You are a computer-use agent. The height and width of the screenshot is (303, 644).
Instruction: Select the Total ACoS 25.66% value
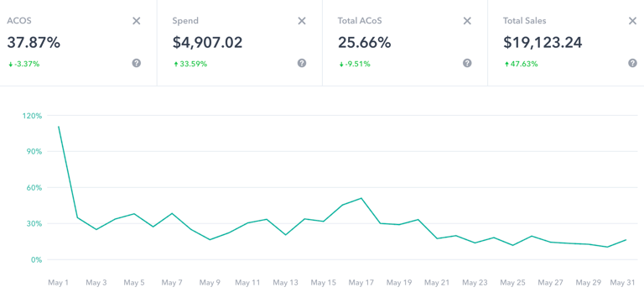364,42
